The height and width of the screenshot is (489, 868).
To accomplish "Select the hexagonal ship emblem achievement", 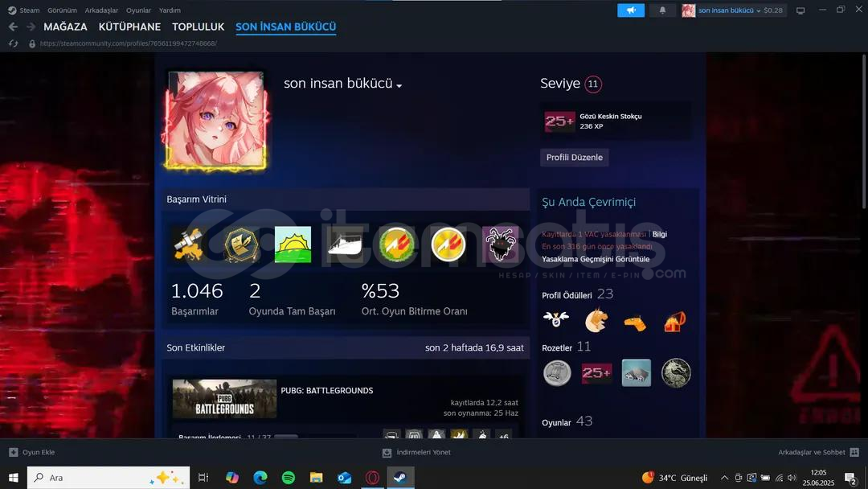I will (241, 244).
